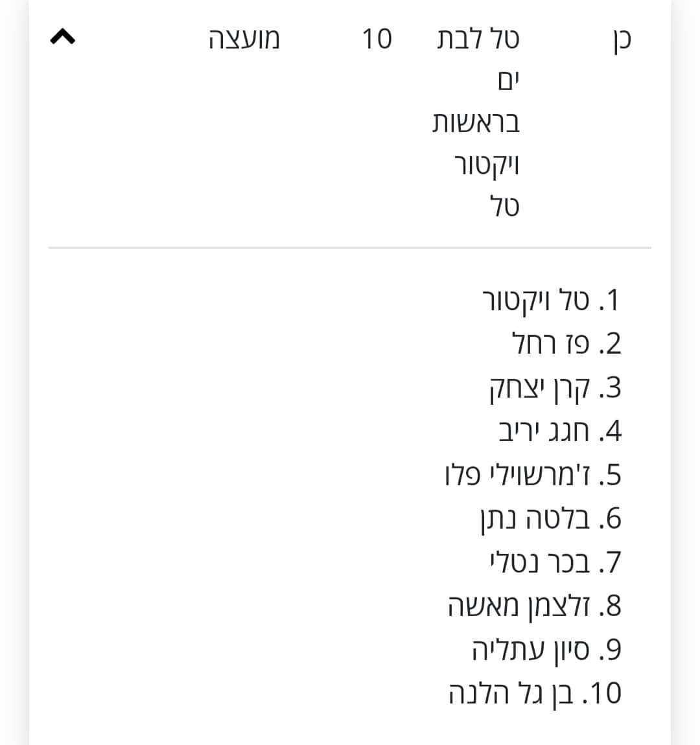The width and height of the screenshot is (700, 745).
Task: Select candidate 1 טל ויקטור
Action: click(x=552, y=301)
